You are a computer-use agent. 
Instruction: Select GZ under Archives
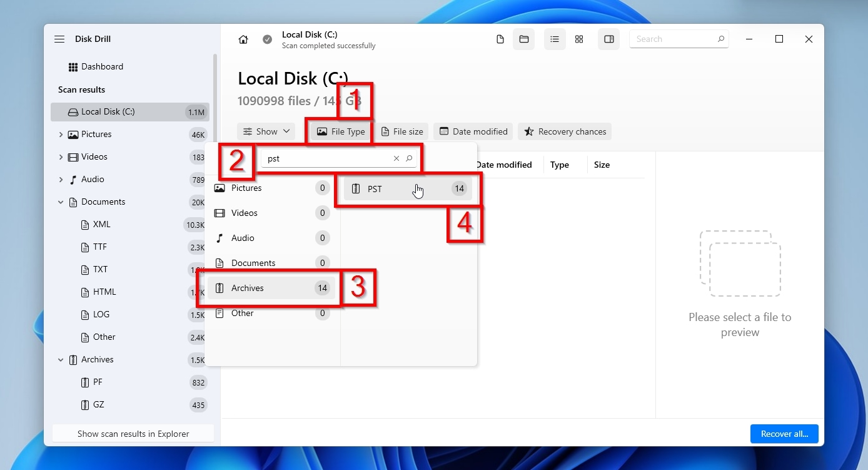tap(98, 405)
